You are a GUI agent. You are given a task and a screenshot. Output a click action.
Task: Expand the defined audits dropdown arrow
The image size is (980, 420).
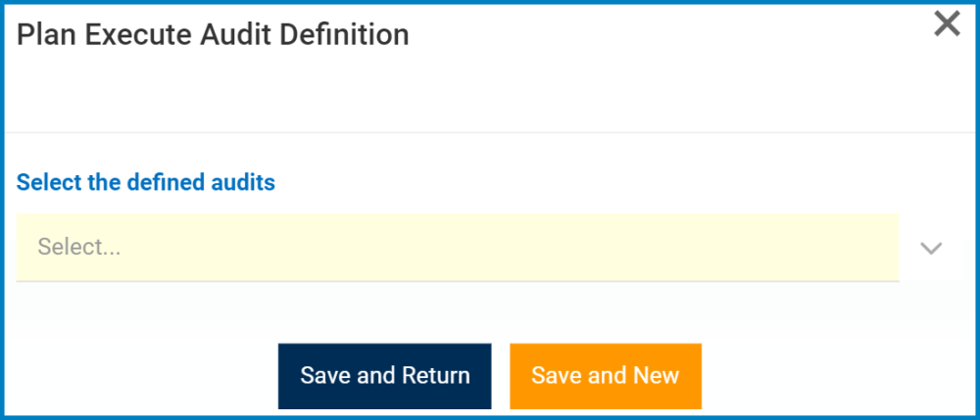931,248
